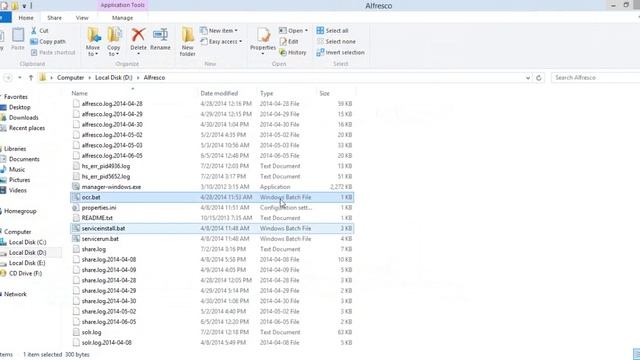Switch to the View ribbon tab
The image size is (640, 360).
pos(82,18)
